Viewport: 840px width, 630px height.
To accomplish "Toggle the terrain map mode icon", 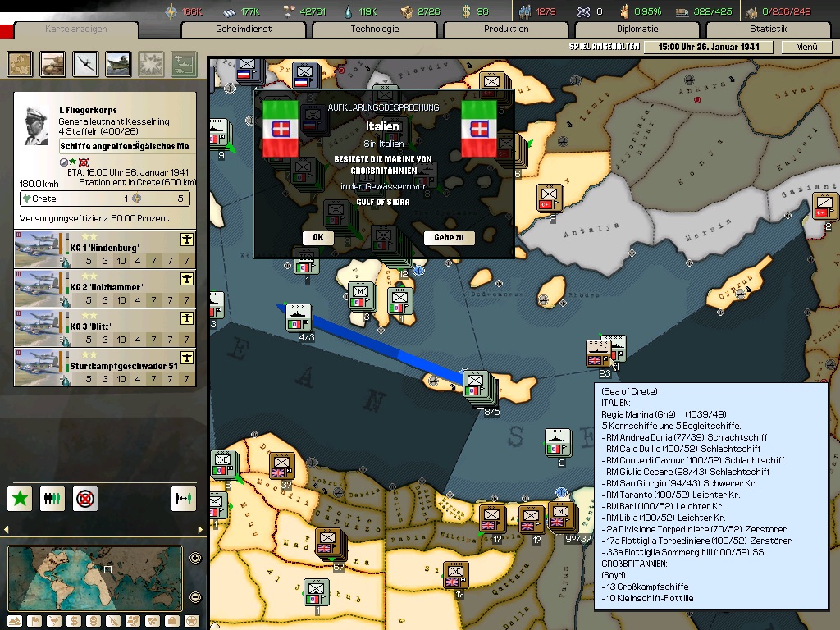I will click(15, 620).
